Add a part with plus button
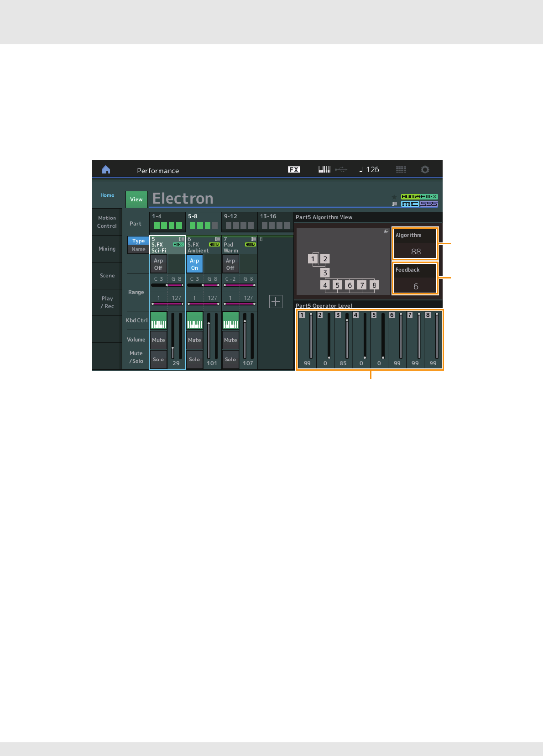This screenshot has width=543, height=756. [x=276, y=301]
